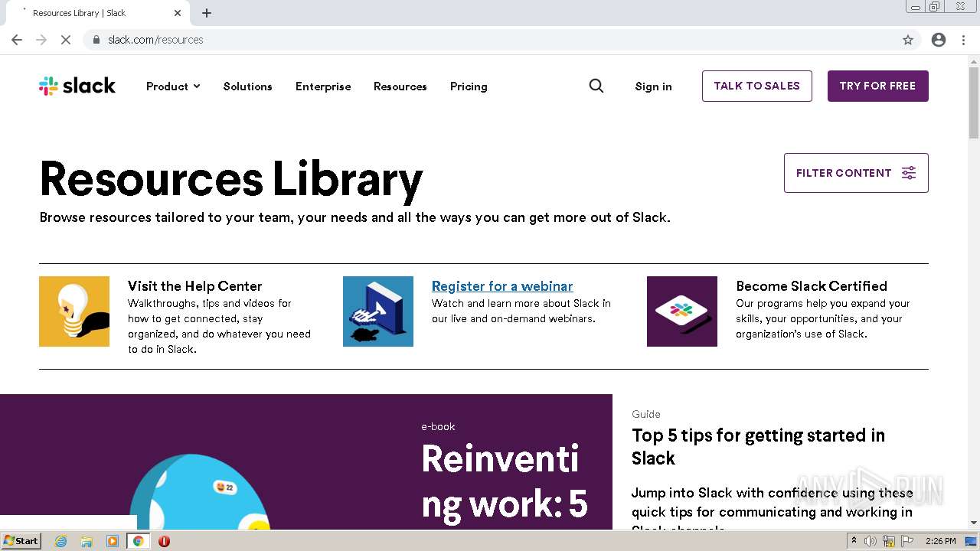Open the Filter Content panel
This screenshot has height=551, width=980.
click(856, 173)
